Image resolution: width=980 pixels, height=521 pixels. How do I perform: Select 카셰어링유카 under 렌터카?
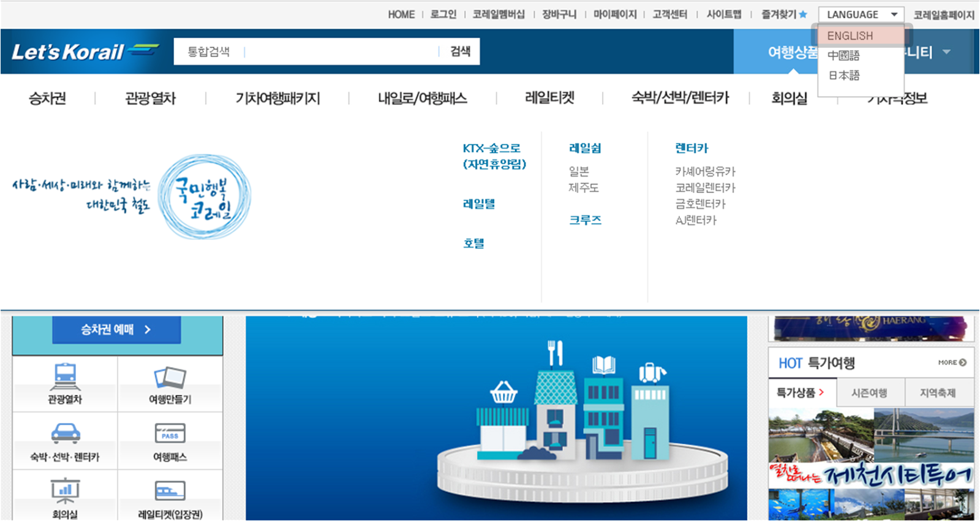706,172
